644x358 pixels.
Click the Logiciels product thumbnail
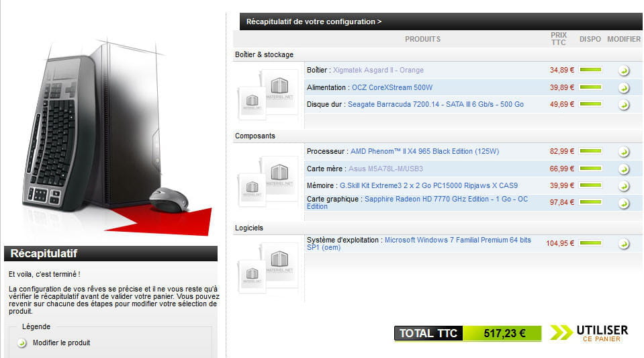[269, 268]
